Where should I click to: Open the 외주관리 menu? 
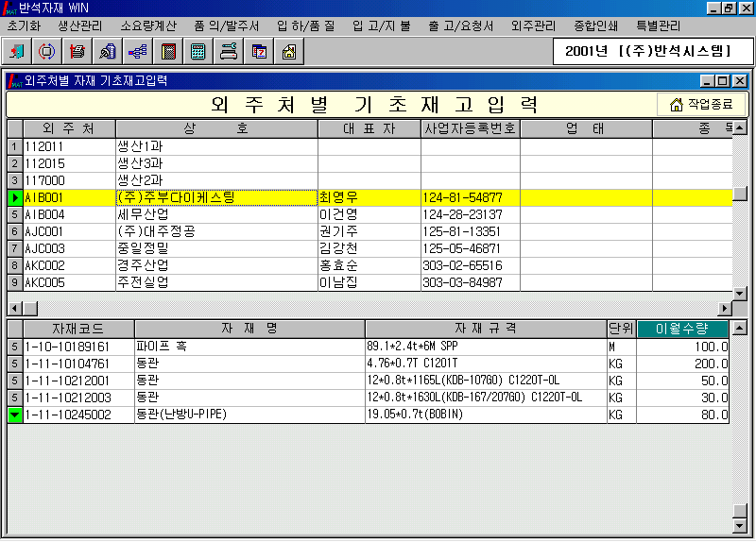[x=533, y=25]
